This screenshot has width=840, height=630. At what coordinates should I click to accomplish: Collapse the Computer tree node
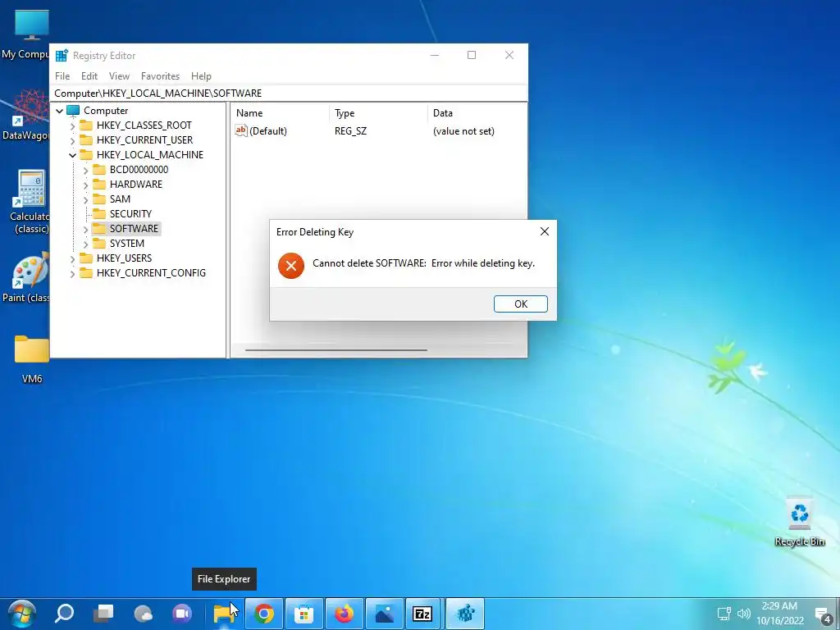click(59, 111)
